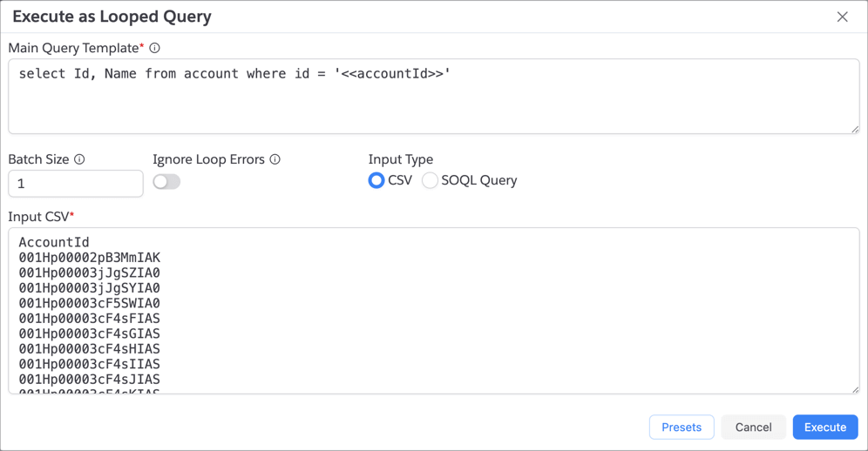This screenshot has height=451, width=868.
Task: Click the info icon beside Main Query Template
Action: 154,49
